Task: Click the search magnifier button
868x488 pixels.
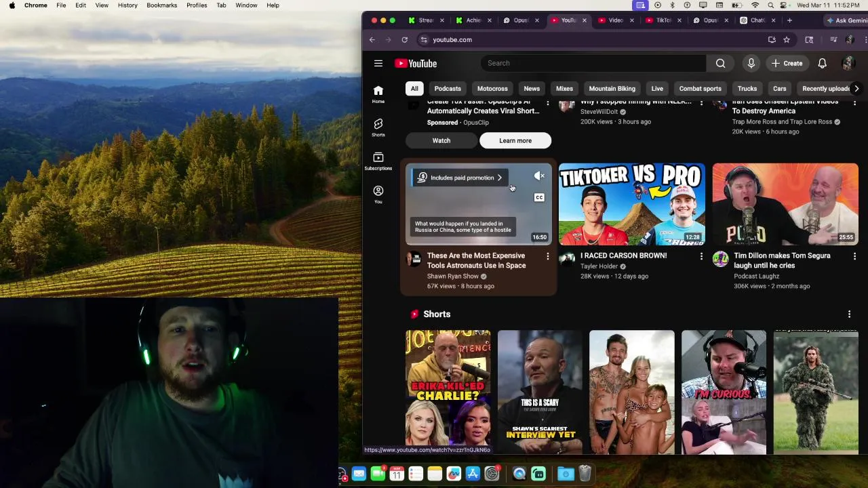Action: click(x=720, y=63)
